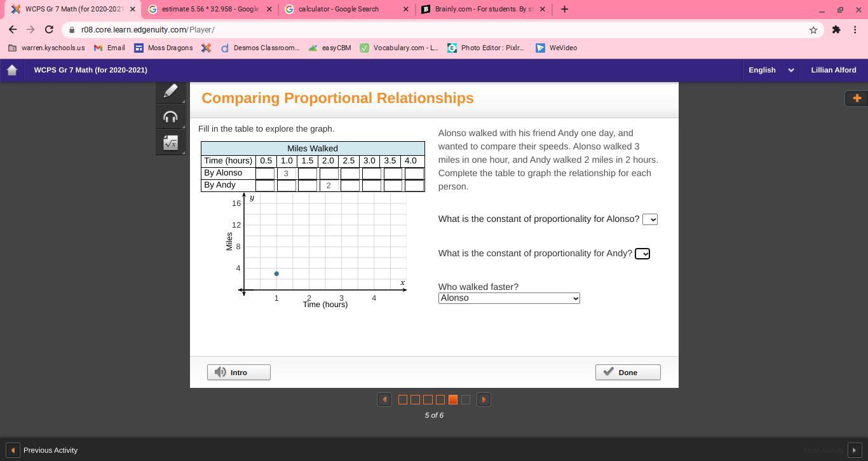The image size is (868, 461).
Task: Click the Done button
Action: pos(628,373)
